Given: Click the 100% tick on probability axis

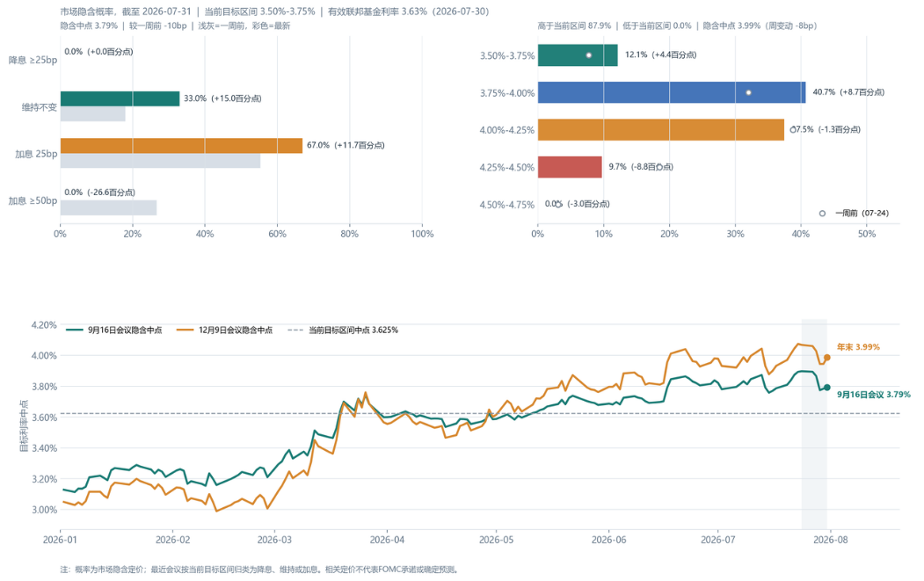Looking at the screenshot, I should (x=422, y=234).
